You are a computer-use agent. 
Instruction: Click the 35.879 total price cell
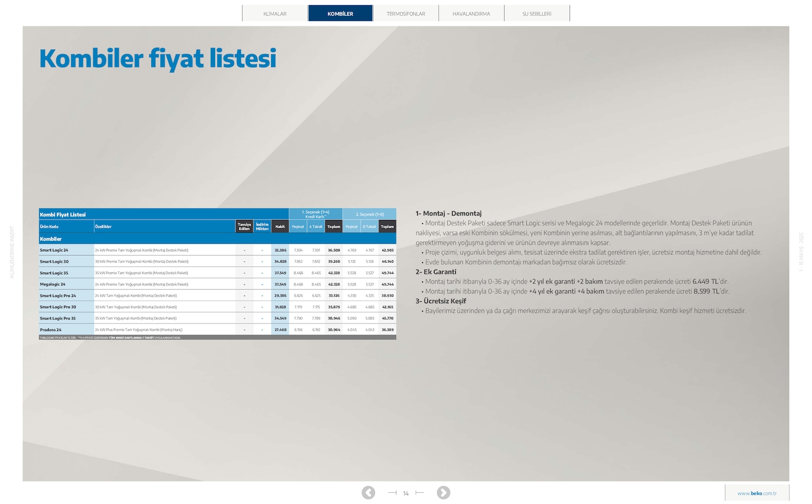[x=334, y=307]
